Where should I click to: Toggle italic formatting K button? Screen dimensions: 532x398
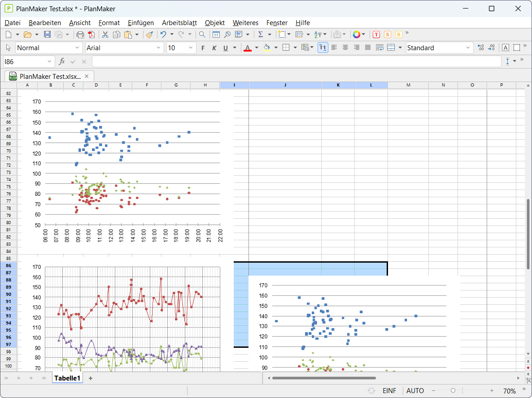pos(214,48)
